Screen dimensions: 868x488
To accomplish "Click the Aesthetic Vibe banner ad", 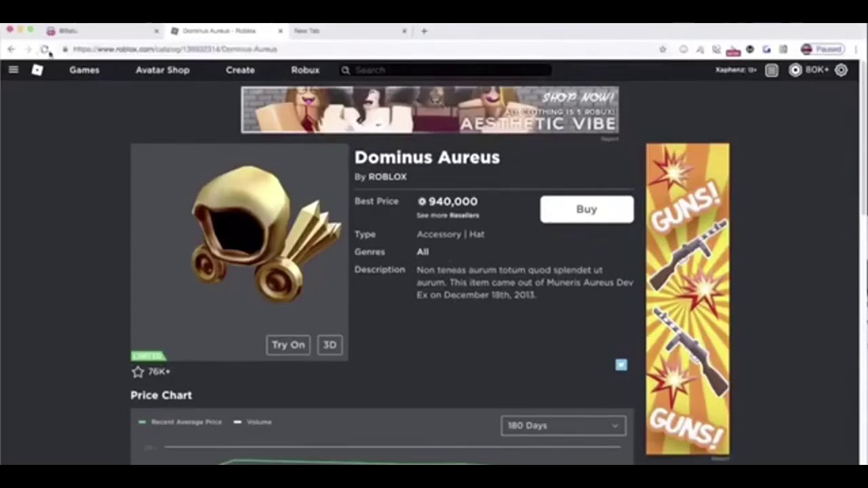I will [x=430, y=110].
